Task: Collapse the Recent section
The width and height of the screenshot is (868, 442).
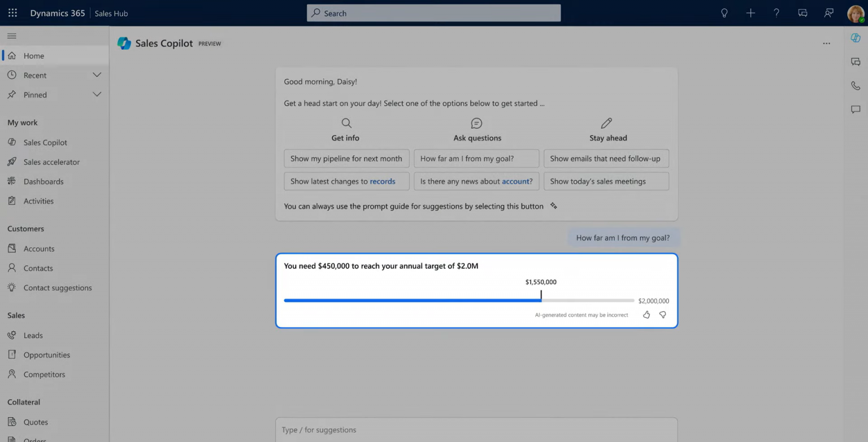Action: click(96, 75)
